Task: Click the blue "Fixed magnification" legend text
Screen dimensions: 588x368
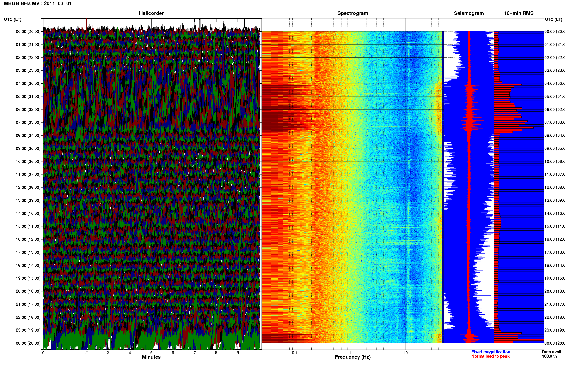Action: [491, 352]
